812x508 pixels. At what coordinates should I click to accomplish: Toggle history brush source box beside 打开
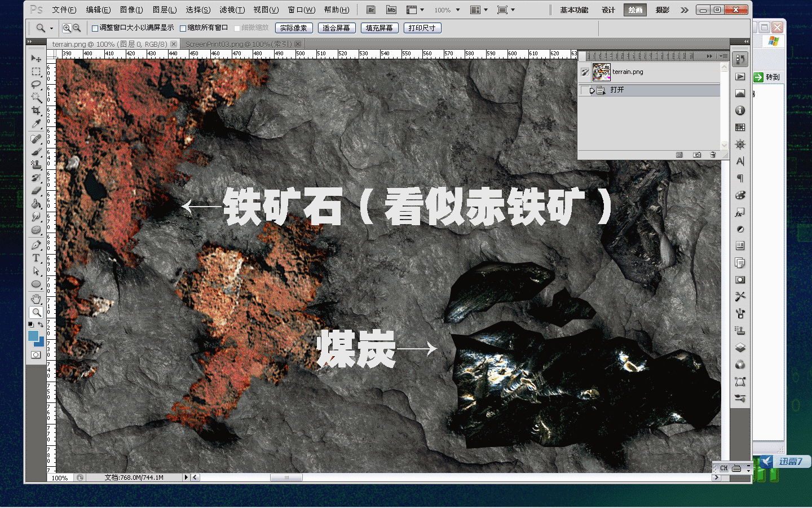coord(585,90)
